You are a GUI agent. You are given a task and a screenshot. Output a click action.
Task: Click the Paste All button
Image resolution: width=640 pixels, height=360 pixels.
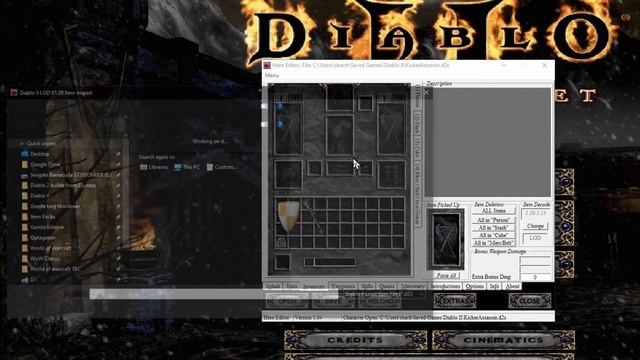446,276
